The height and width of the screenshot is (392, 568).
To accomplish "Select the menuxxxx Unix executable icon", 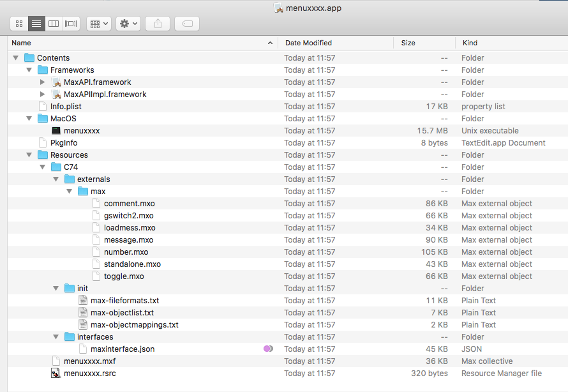I will [56, 131].
